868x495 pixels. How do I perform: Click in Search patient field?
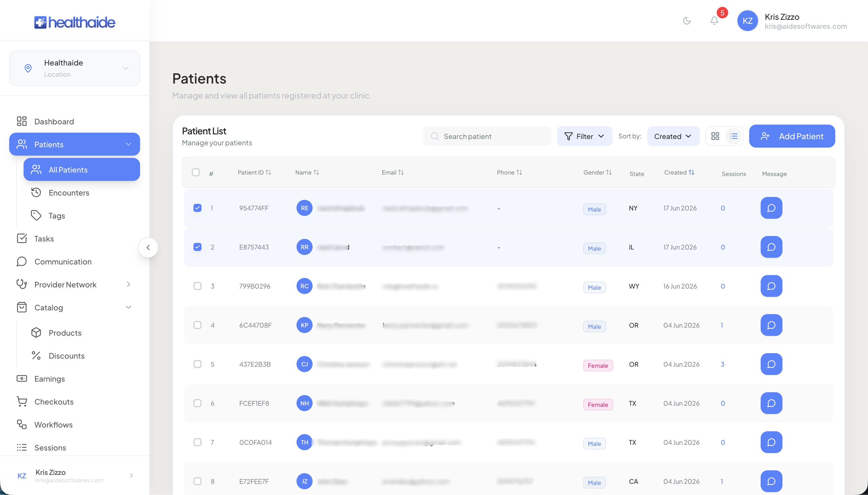487,136
